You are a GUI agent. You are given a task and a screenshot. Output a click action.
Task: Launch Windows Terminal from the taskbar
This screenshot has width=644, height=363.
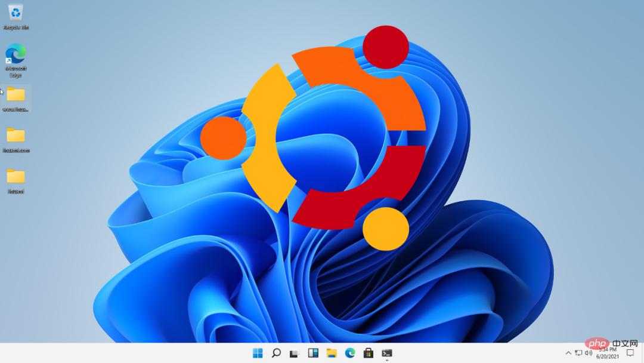386,353
